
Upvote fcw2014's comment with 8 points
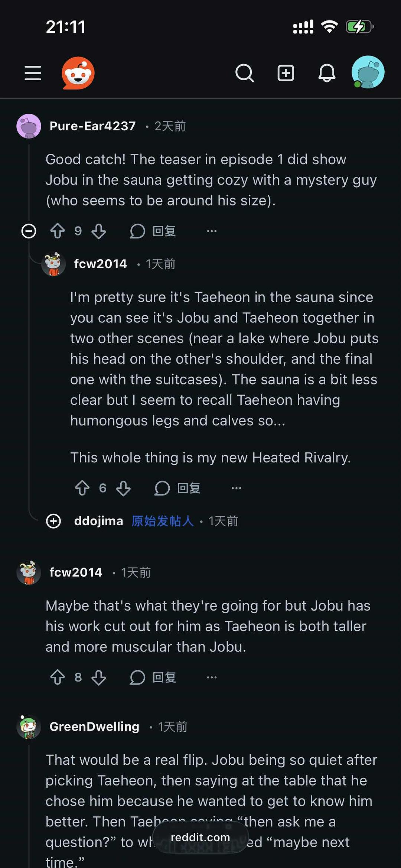click(x=58, y=677)
